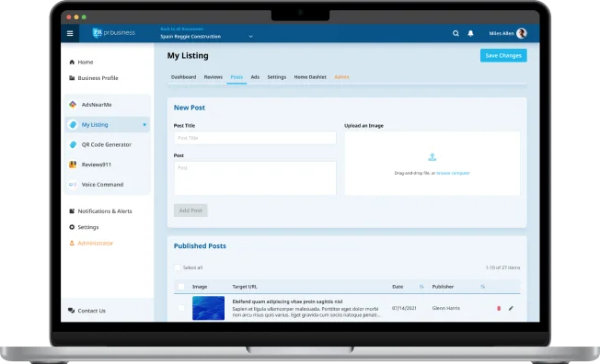Switch to the Reviews tab
Viewport: 600px width, 364px height.
[213, 77]
